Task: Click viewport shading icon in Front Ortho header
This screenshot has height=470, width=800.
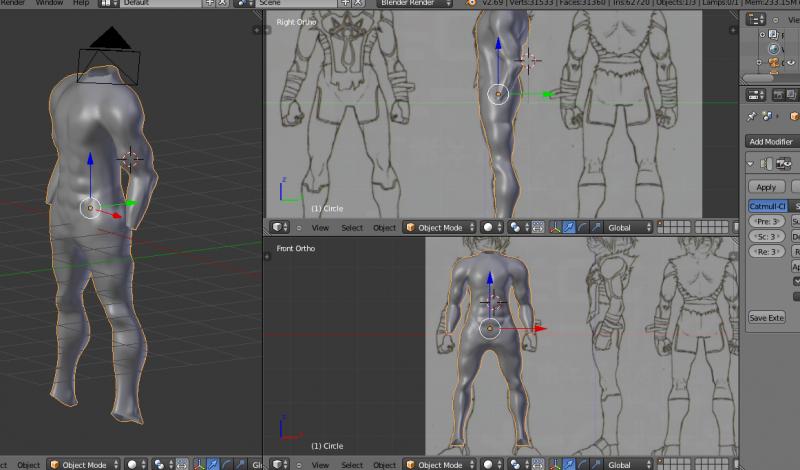Action: click(x=490, y=464)
